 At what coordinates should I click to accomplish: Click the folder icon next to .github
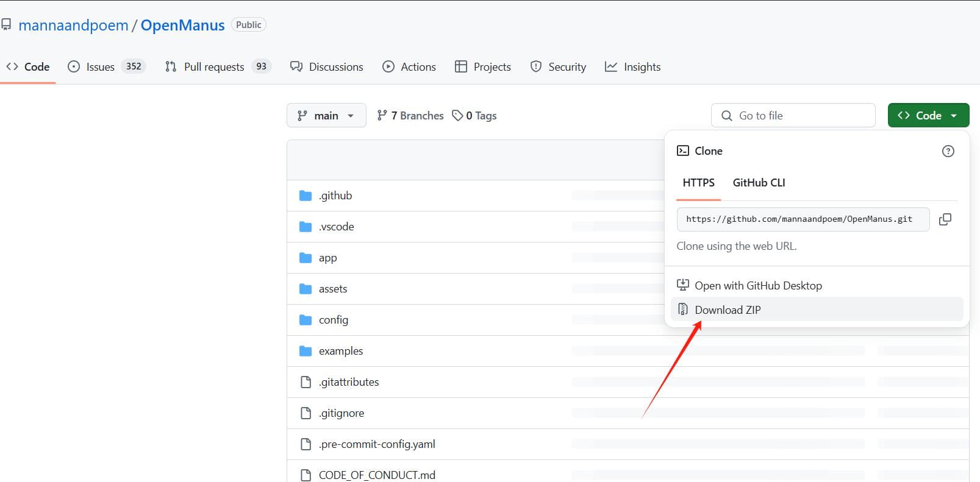[x=306, y=196]
